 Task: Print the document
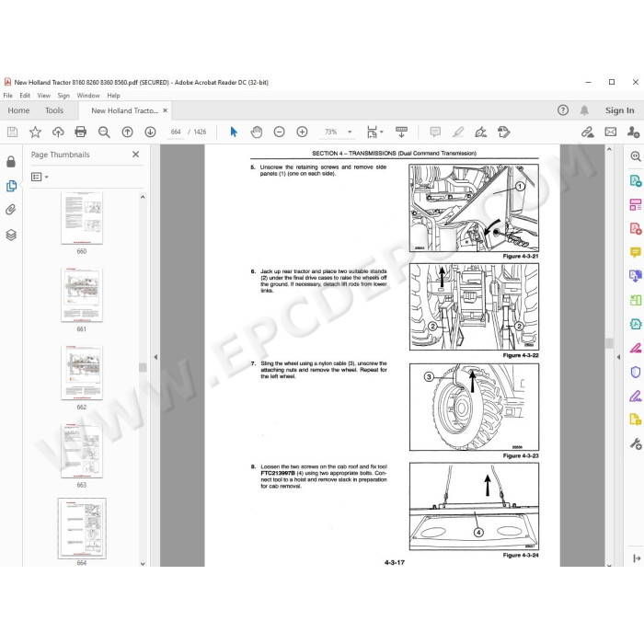click(81, 132)
